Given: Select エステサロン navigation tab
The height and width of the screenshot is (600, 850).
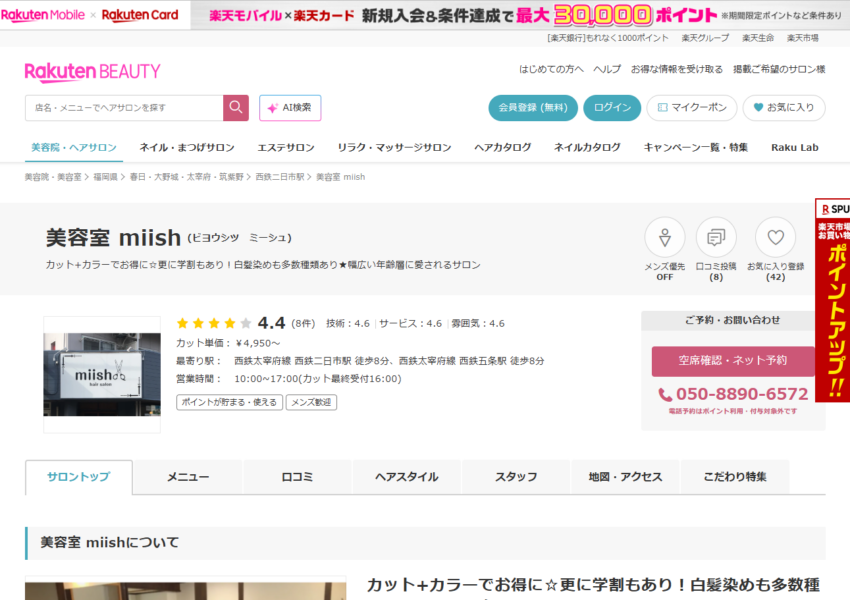Looking at the screenshot, I should [286, 147].
